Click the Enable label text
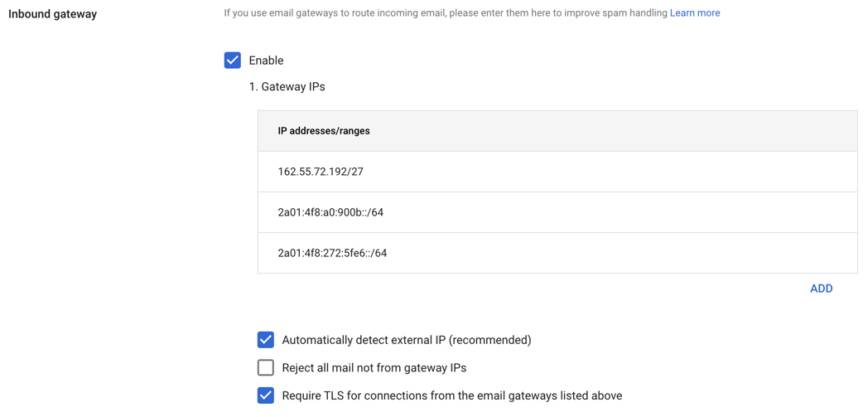Viewport: 868px width, 417px height. pos(266,61)
